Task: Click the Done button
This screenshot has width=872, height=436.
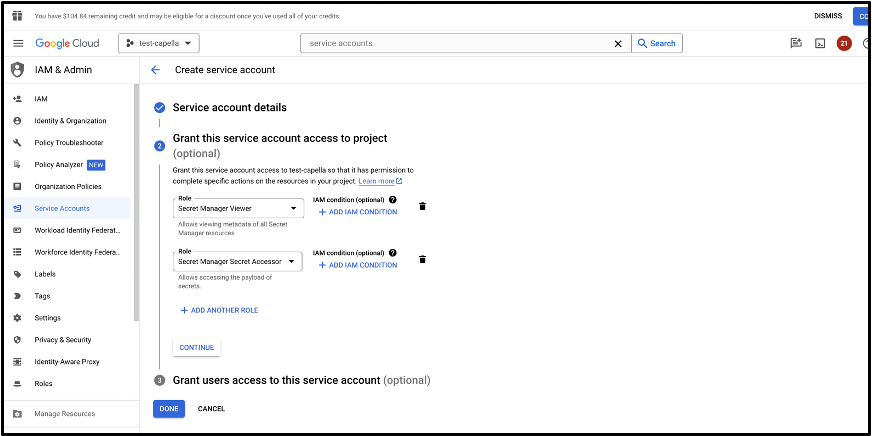Action: click(169, 409)
